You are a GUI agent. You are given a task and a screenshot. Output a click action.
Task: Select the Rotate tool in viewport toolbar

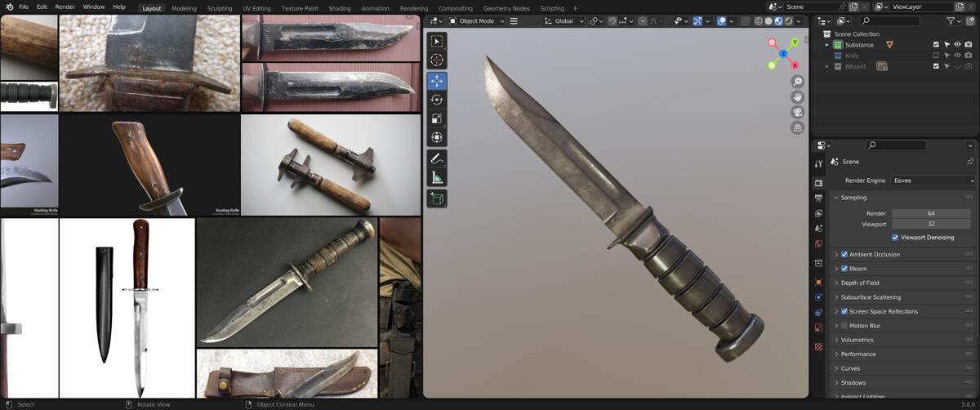click(437, 100)
